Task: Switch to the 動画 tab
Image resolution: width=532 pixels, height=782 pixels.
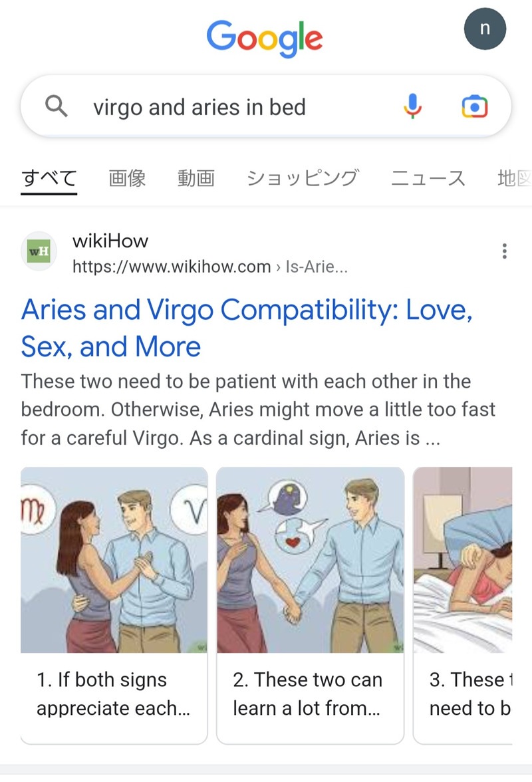Action: click(196, 178)
